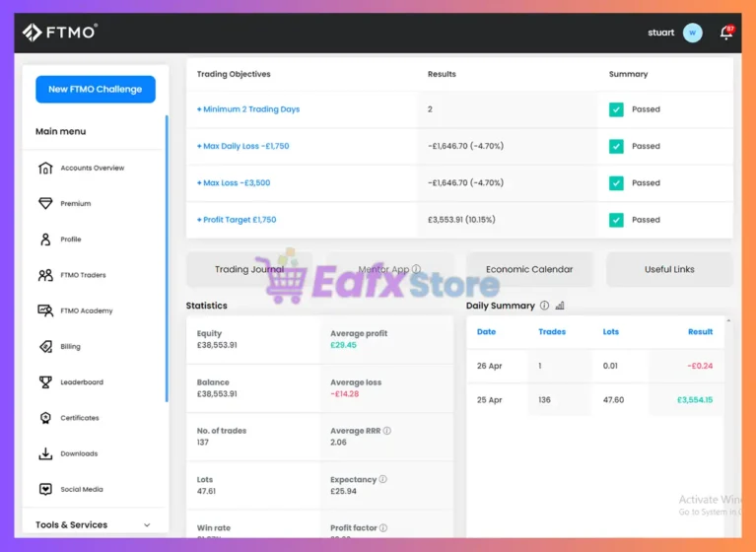The height and width of the screenshot is (552, 756).
Task: Click info icon on Mentor App tab
Action: tap(416, 269)
